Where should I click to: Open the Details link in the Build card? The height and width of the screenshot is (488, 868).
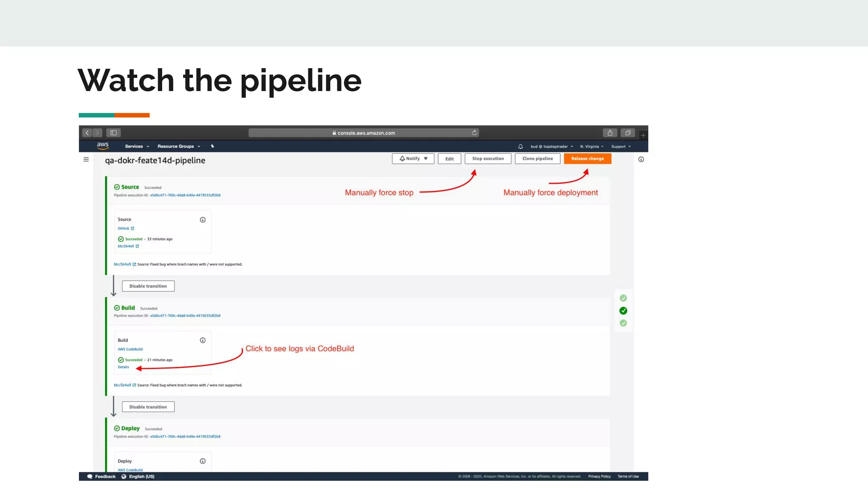point(123,367)
